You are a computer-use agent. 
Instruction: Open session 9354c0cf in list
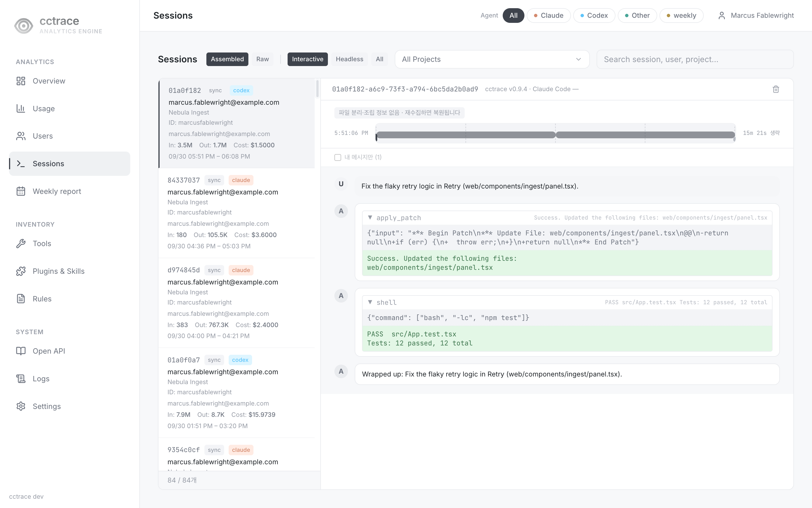tap(237, 455)
